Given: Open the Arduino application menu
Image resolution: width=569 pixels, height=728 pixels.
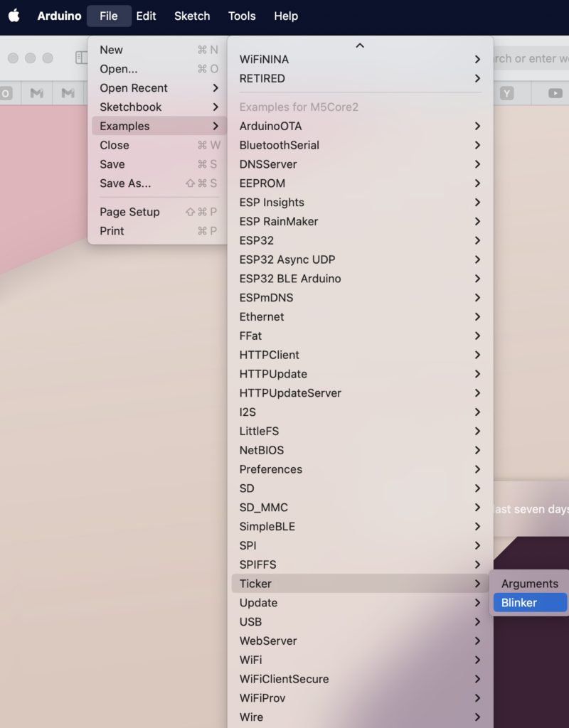Looking at the screenshot, I should coord(60,16).
